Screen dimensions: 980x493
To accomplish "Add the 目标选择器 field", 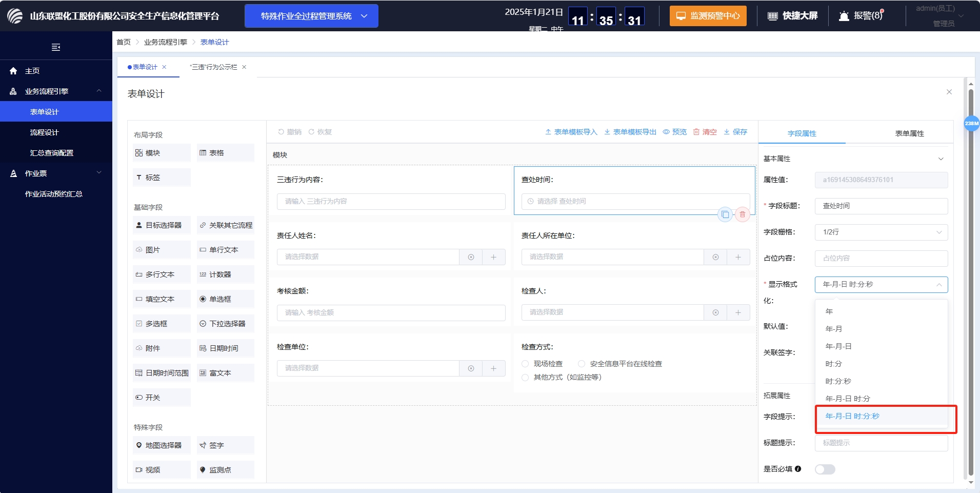I will point(162,225).
